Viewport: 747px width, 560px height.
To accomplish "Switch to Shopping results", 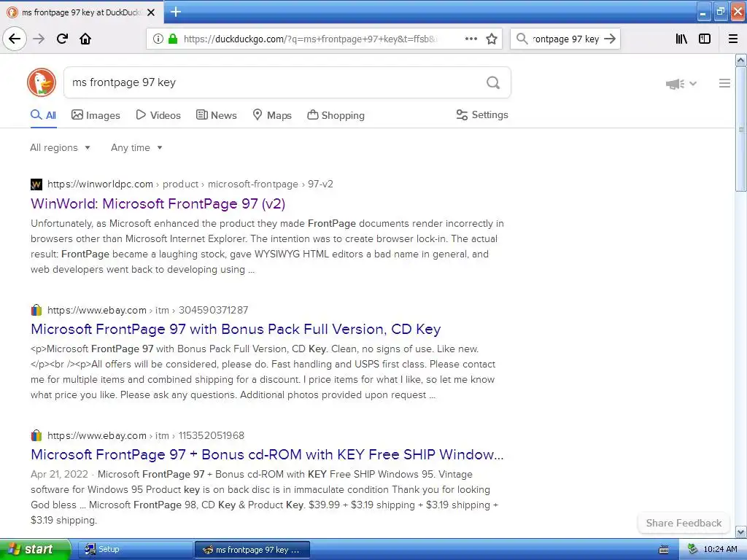I will tap(336, 115).
